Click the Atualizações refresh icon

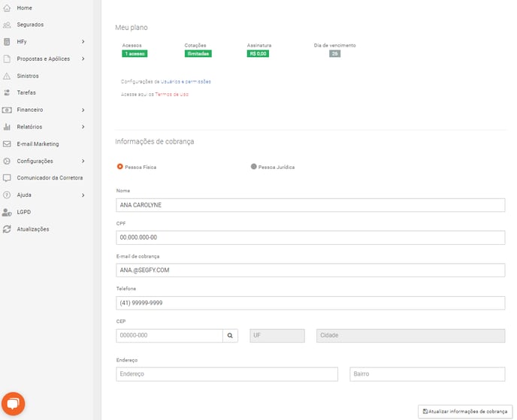[7, 229]
